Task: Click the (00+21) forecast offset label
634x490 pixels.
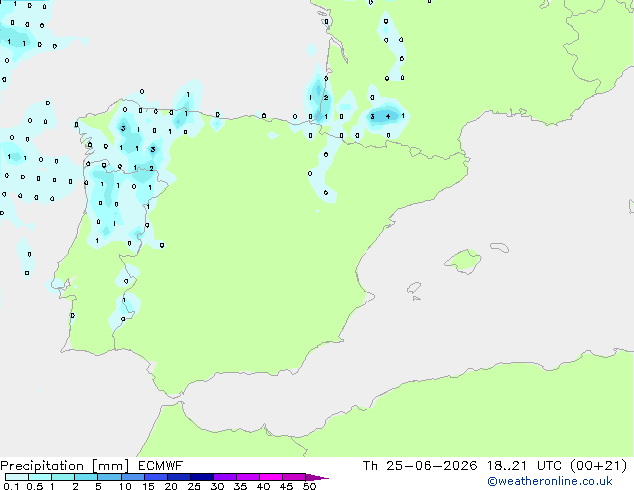Action: coord(598,466)
